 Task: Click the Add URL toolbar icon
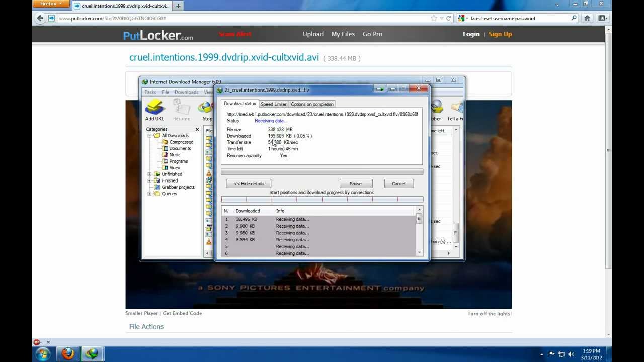pos(154,110)
